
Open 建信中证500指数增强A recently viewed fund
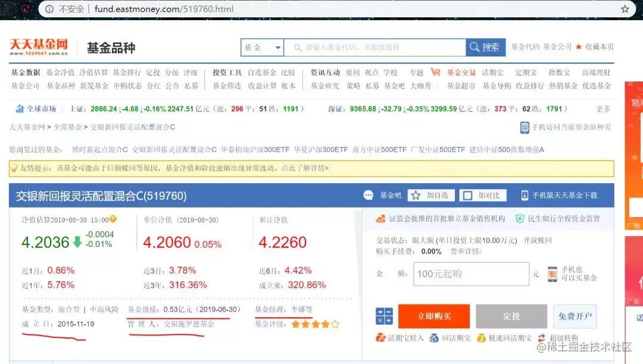[x=507, y=150]
